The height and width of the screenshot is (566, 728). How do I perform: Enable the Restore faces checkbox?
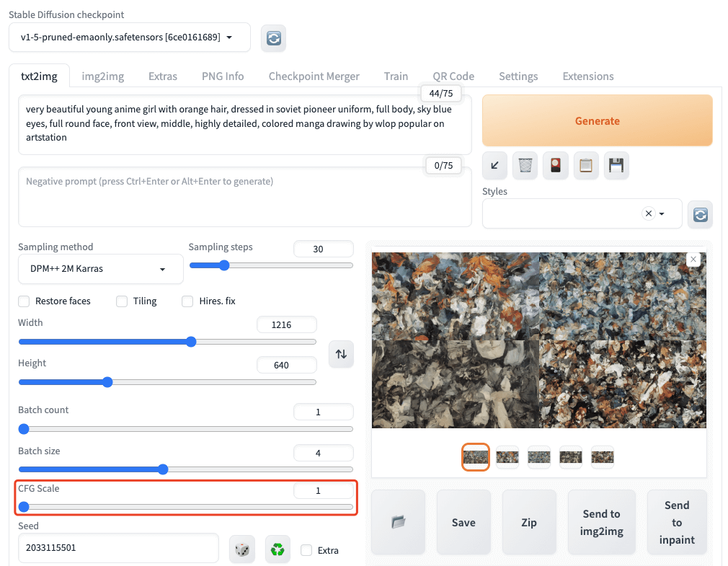(x=25, y=301)
